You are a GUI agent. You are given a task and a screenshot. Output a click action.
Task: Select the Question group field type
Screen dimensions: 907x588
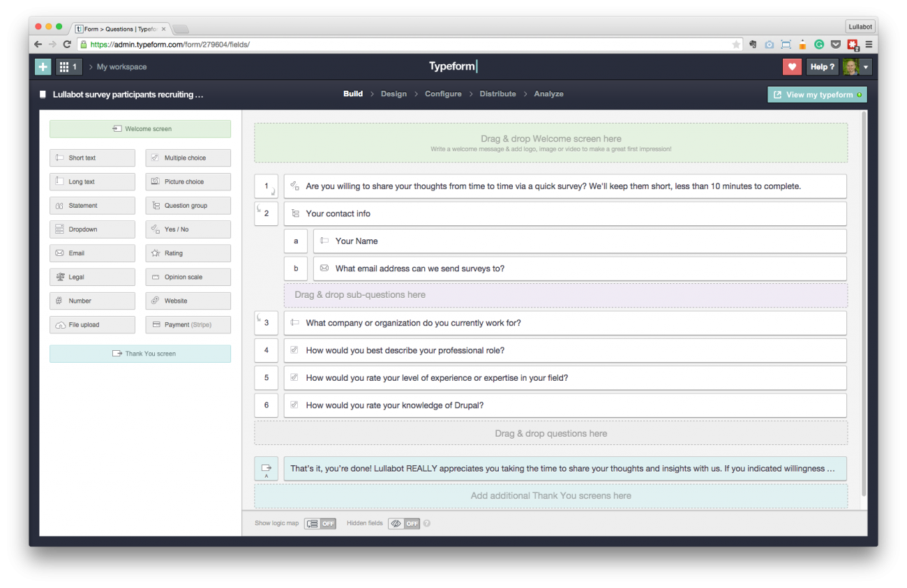click(188, 206)
